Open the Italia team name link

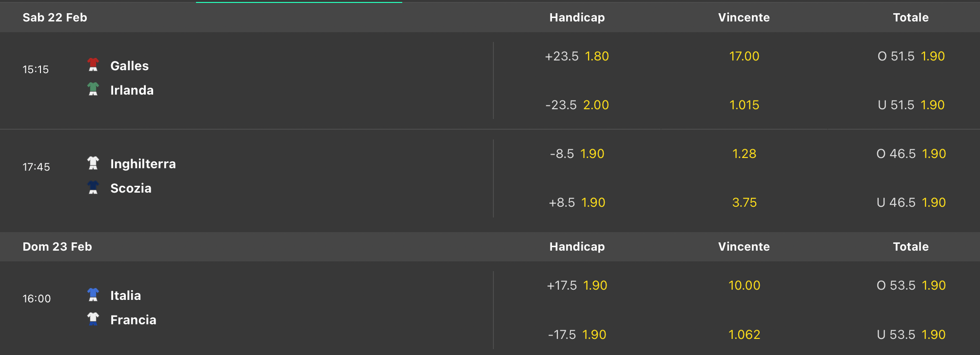[125, 296]
